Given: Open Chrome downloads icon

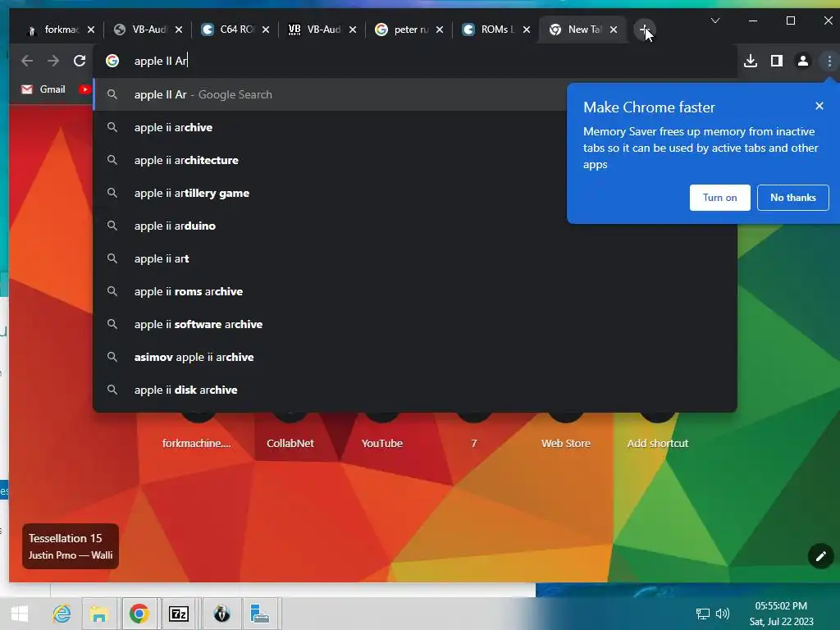Looking at the screenshot, I should tap(751, 61).
